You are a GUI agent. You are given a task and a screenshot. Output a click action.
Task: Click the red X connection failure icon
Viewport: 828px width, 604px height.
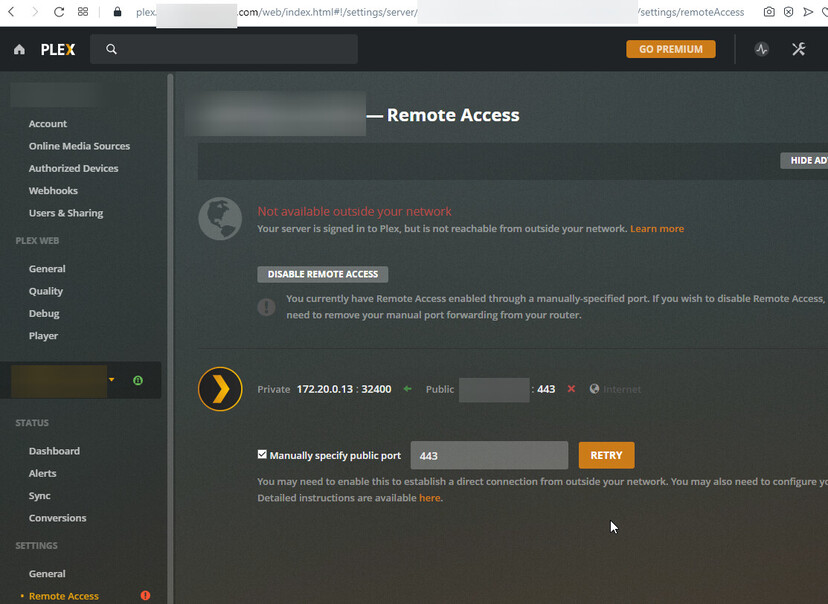coord(571,389)
